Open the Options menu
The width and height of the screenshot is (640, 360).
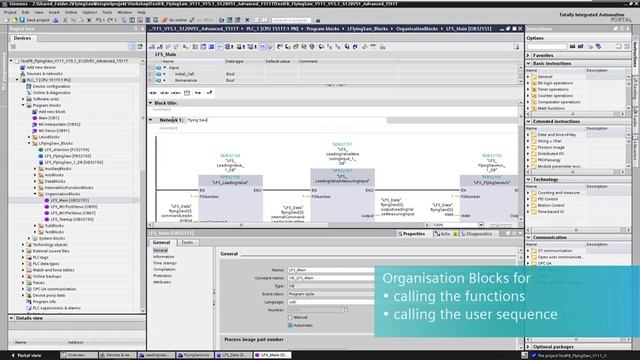click(89, 12)
